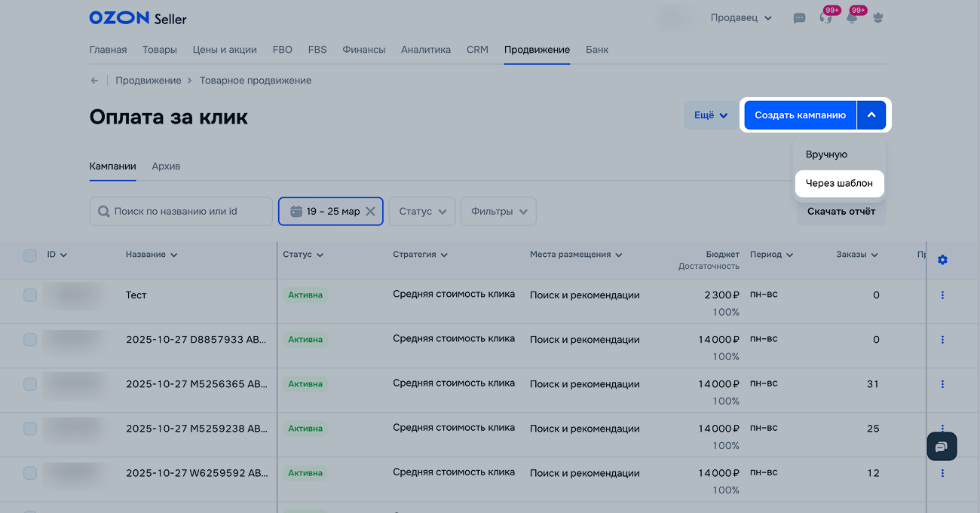Tick checkbox for campaign M5256365
This screenshot has height=513, width=980.
tap(30, 384)
